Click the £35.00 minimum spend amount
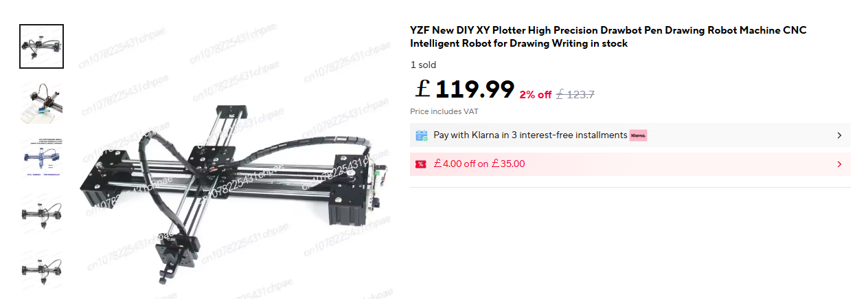This screenshot has width=868, height=299. (x=508, y=164)
